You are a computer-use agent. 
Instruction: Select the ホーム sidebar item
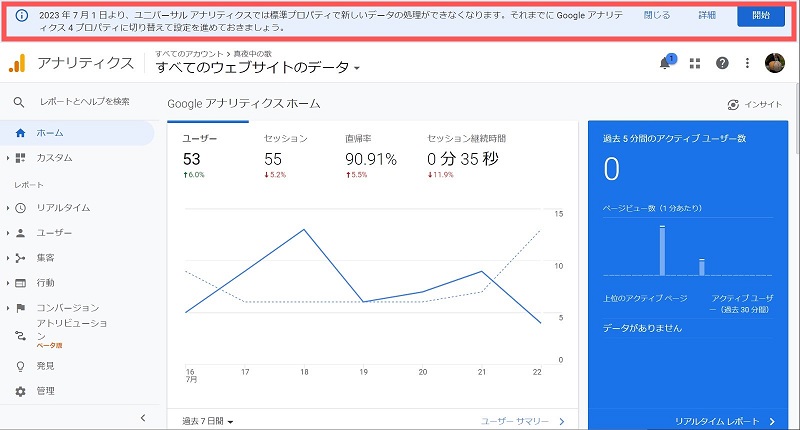pyautogui.click(x=77, y=133)
